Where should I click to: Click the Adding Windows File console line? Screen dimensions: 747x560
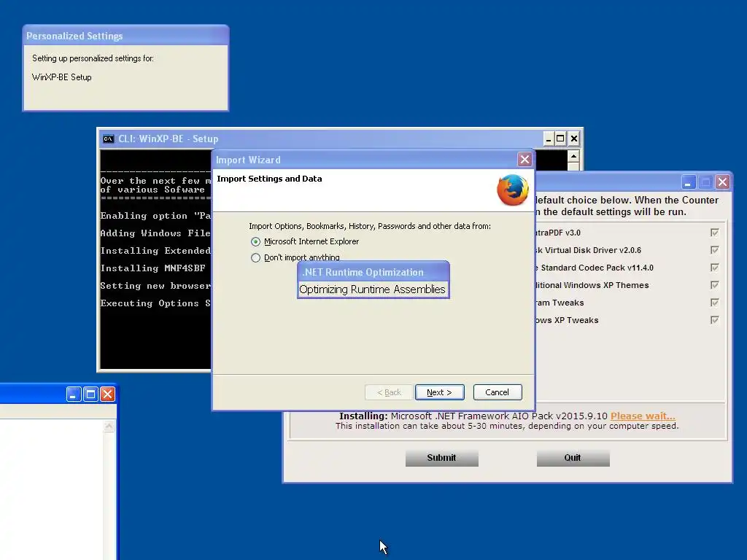pyautogui.click(x=155, y=233)
